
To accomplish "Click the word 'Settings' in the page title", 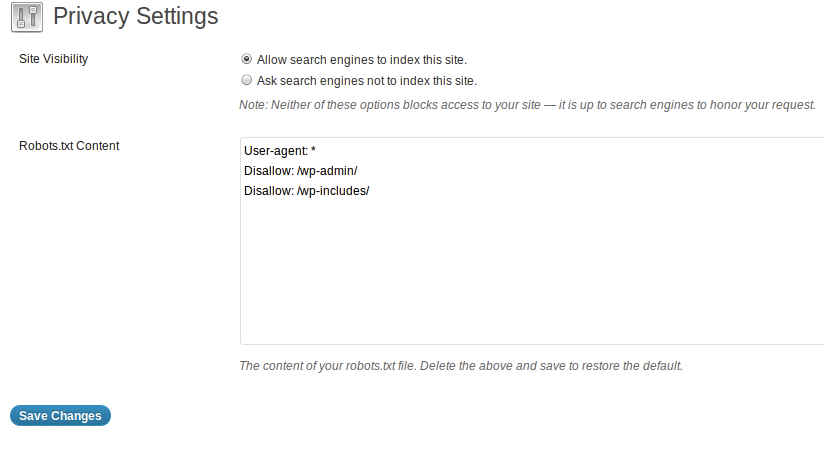I will [177, 16].
